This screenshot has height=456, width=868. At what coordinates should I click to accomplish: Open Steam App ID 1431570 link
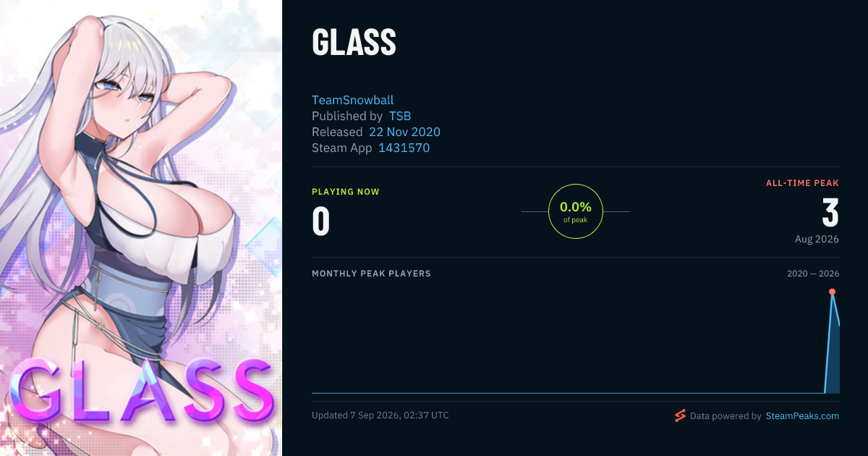pyautogui.click(x=404, y=148)
